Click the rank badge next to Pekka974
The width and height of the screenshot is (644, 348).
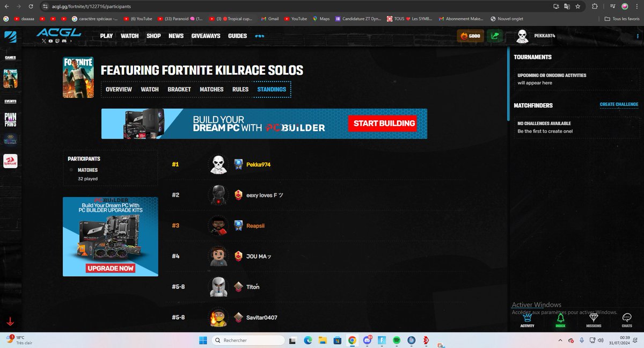click(239, 164)
